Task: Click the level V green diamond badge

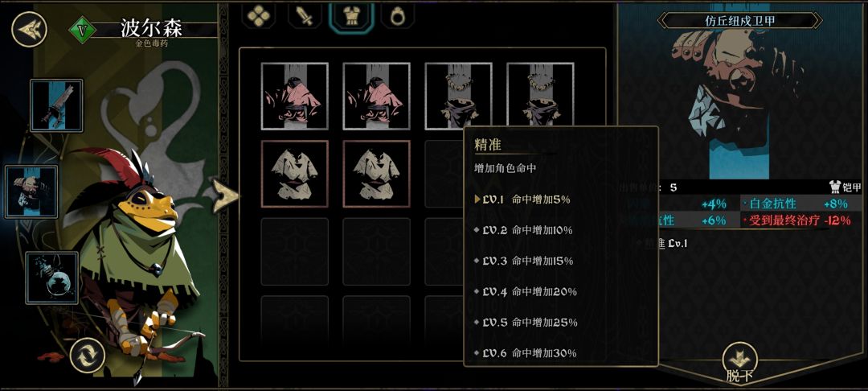Action: [82, 30]
